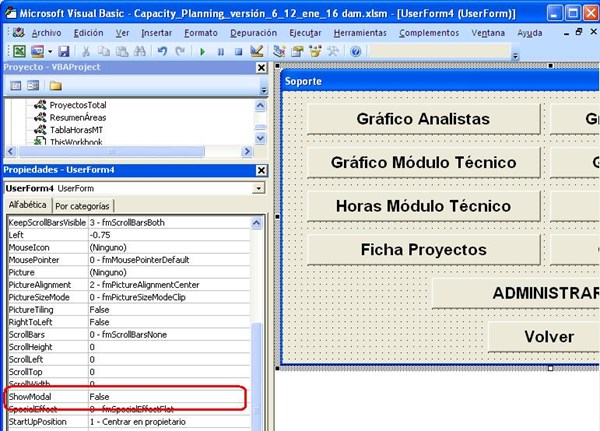
Task: Select the ShowModal property value False
Action: click(169, 397)
